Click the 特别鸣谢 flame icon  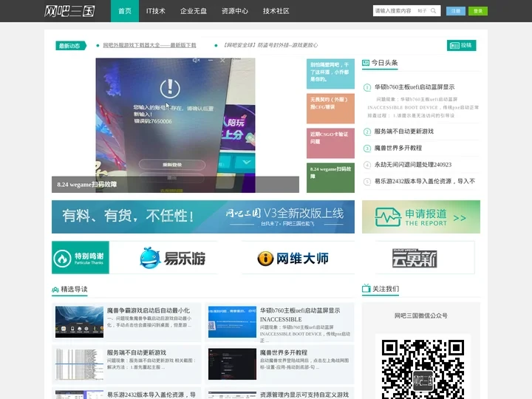tap(62, 258)
